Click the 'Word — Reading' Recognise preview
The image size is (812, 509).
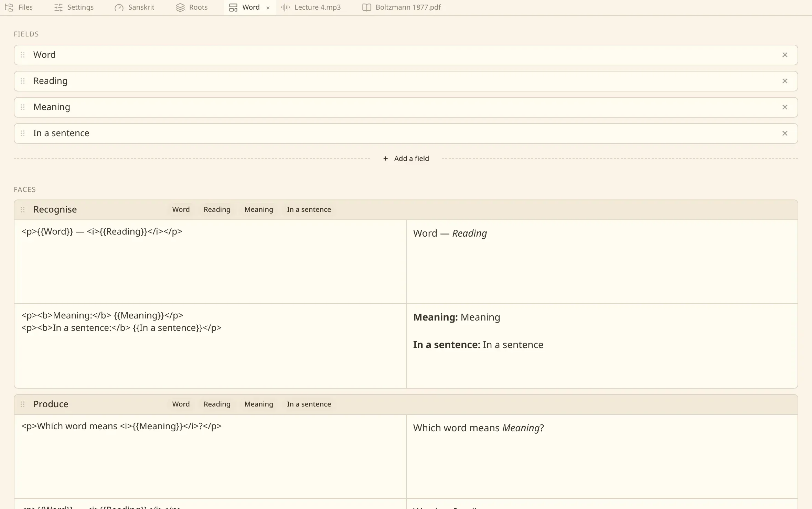tap(450, 234)
